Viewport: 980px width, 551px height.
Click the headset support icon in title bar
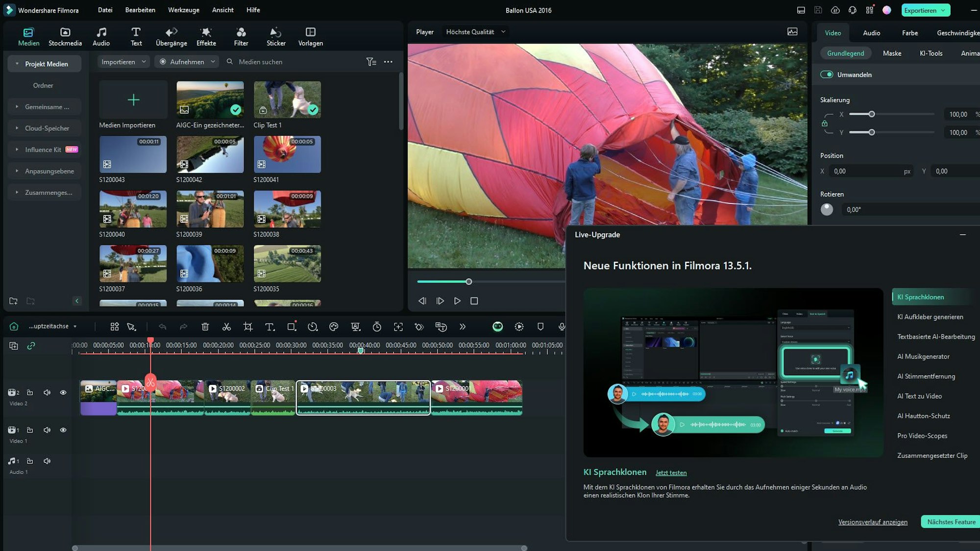(853, 9)
